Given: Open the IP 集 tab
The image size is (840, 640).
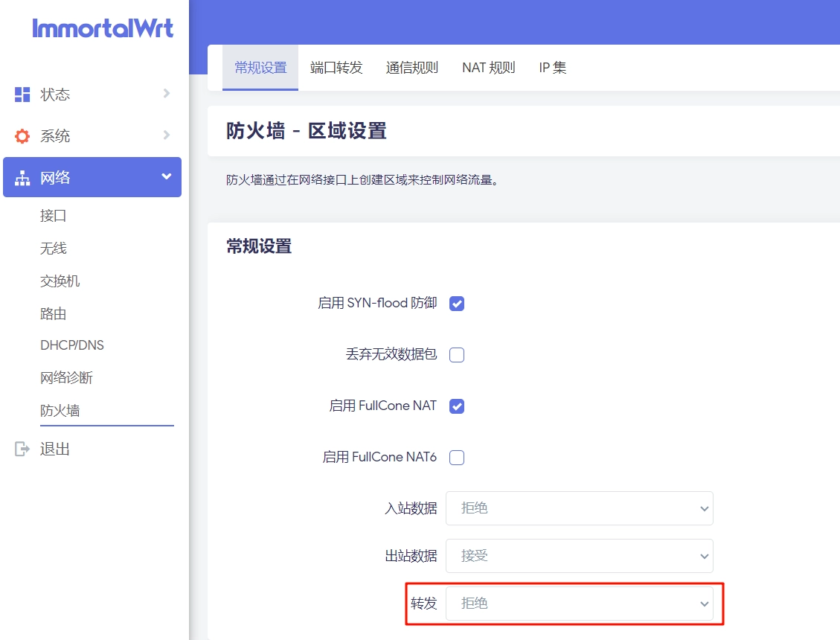Looking at the screenshot, I should click(552, 66).
